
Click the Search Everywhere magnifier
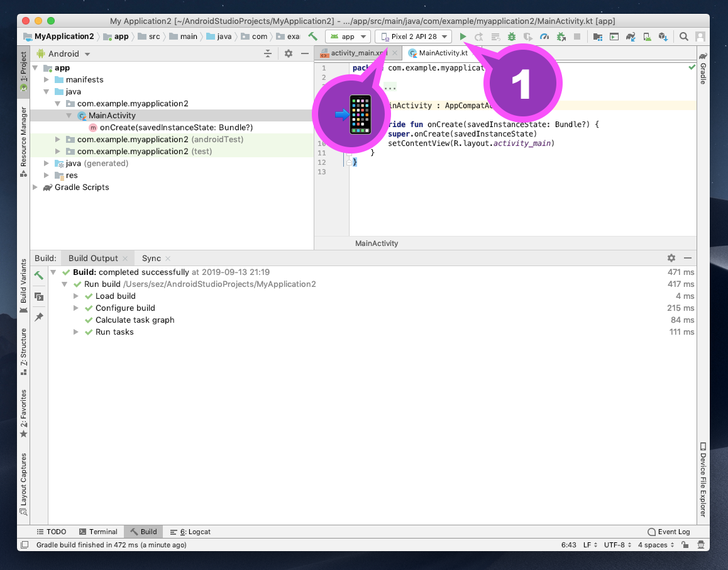point(683,36)
